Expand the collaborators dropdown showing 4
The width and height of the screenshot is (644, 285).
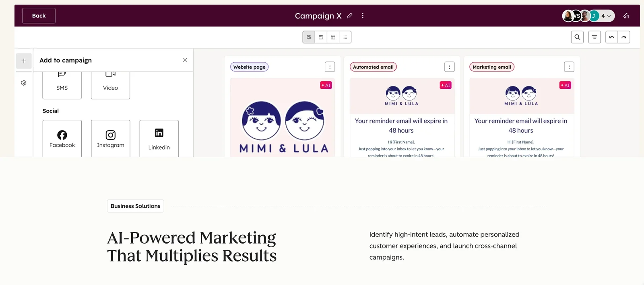tap(606, 16)
